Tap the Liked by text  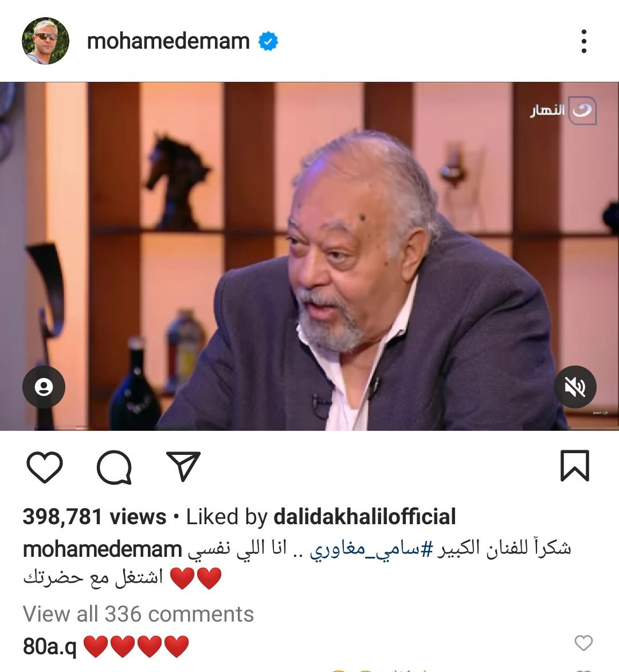[x=227, y=516]
